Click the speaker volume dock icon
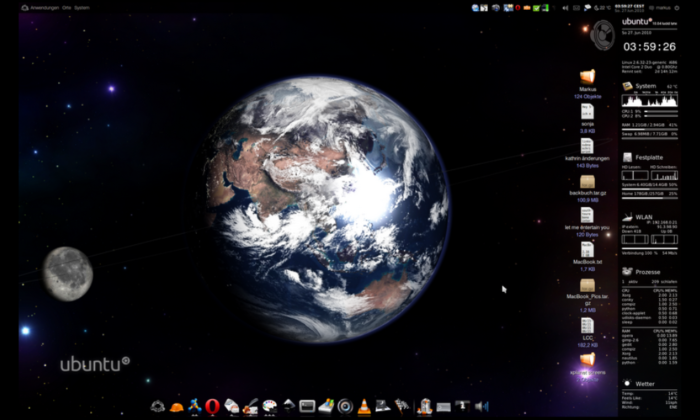This screenshot has height=420, width=700. click(481, 406)
